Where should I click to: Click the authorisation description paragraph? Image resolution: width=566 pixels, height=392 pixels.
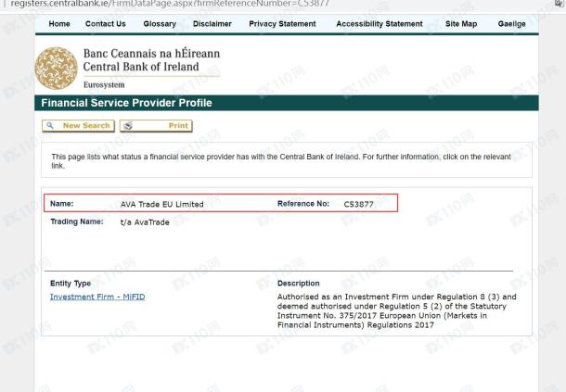tap(397, 310)
